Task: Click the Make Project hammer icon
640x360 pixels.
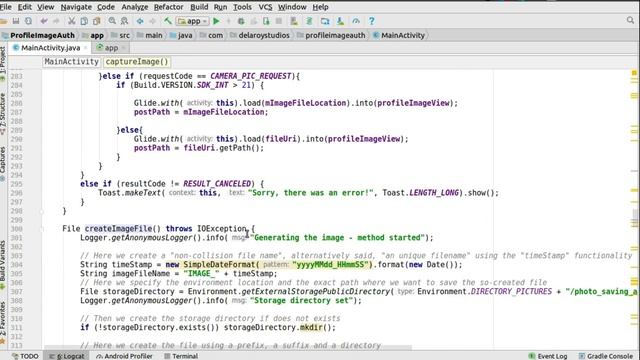Action: [168, 21]
